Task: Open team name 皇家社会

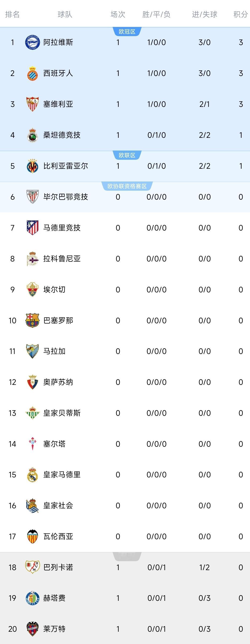Action: pyautogui.click(x=58, y=505)
